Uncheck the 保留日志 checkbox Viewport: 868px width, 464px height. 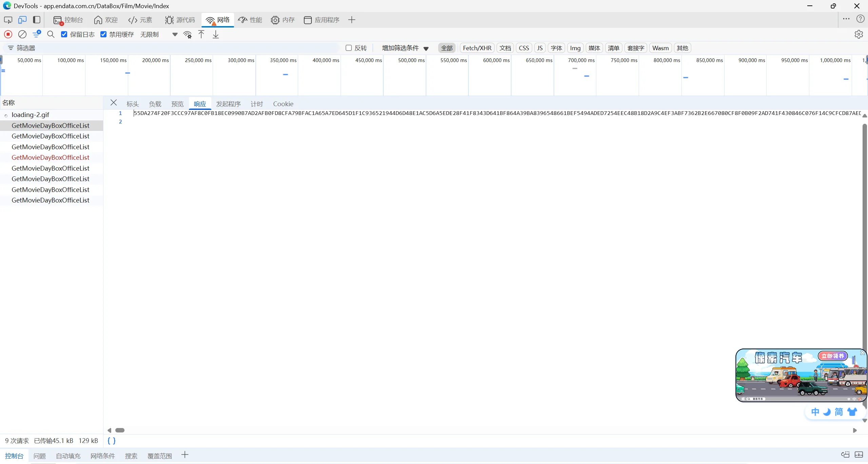click(x=64, y=34)
